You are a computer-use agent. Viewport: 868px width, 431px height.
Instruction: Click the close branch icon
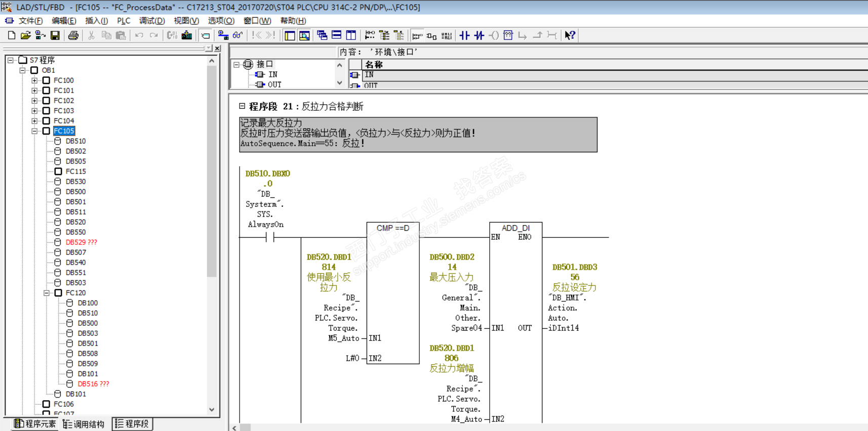537,35
